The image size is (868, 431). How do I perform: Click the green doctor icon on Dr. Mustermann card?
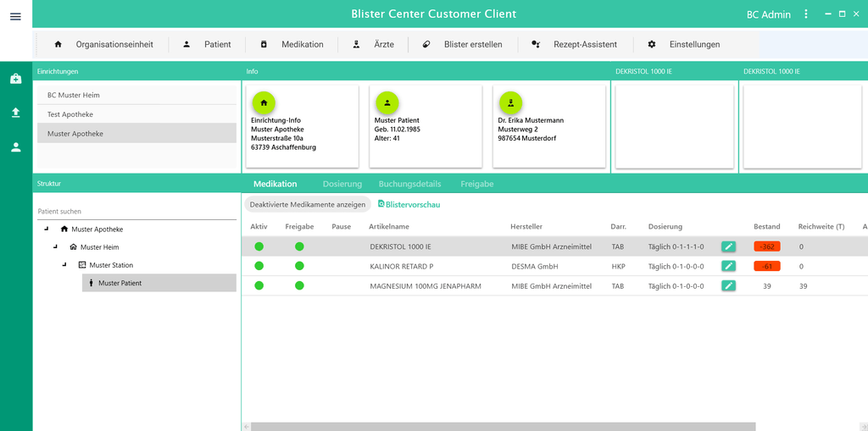click(x=511, y=102)
